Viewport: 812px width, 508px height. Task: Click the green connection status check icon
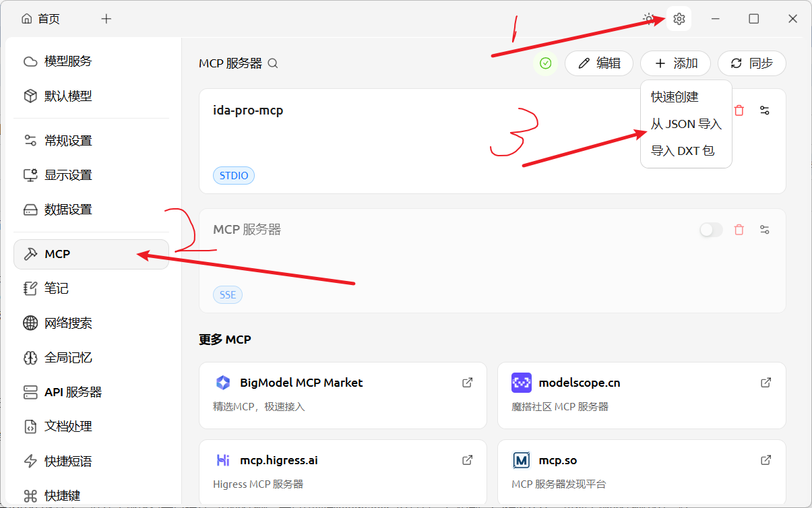pos(545,63)
